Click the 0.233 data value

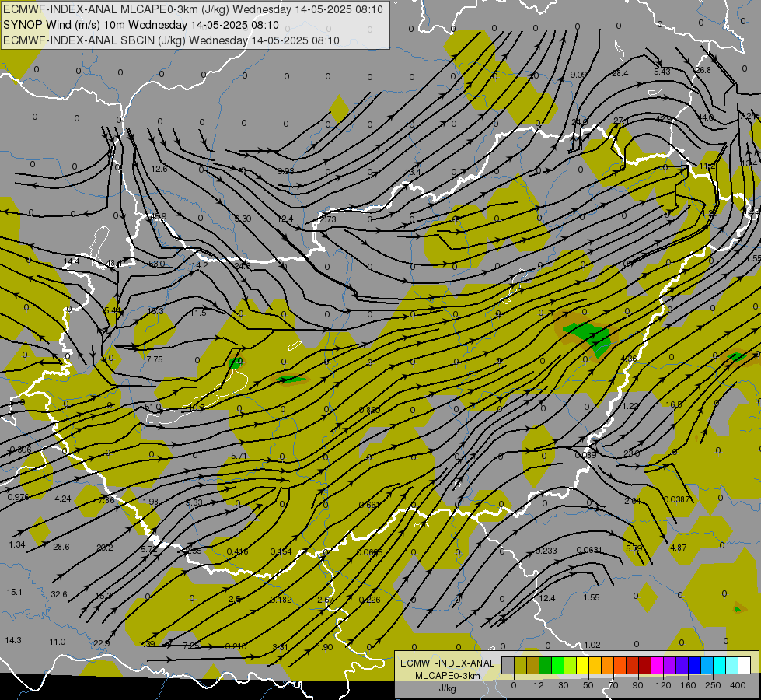coord(546,551)
